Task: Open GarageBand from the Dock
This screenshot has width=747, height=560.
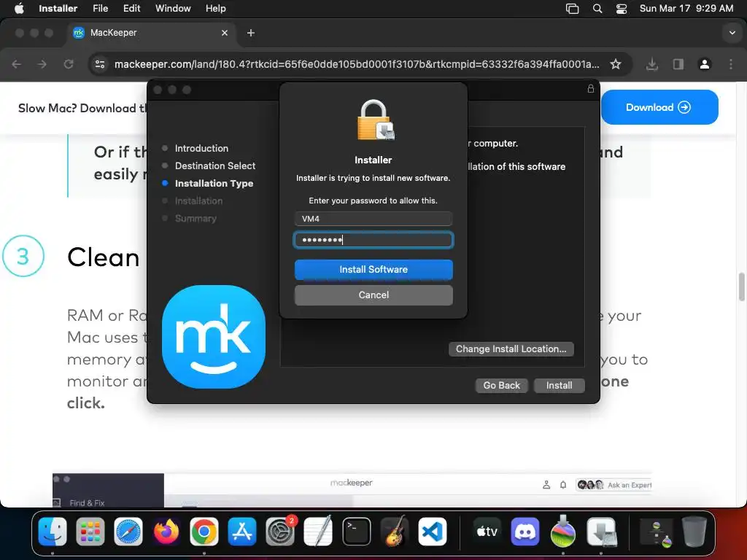Action: (x=395, y=532)
